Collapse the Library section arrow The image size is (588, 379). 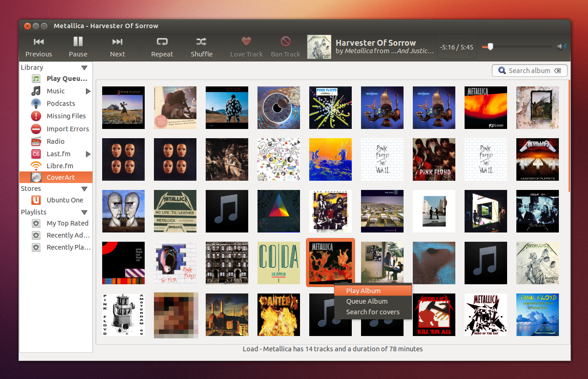[x=84, y=67]
